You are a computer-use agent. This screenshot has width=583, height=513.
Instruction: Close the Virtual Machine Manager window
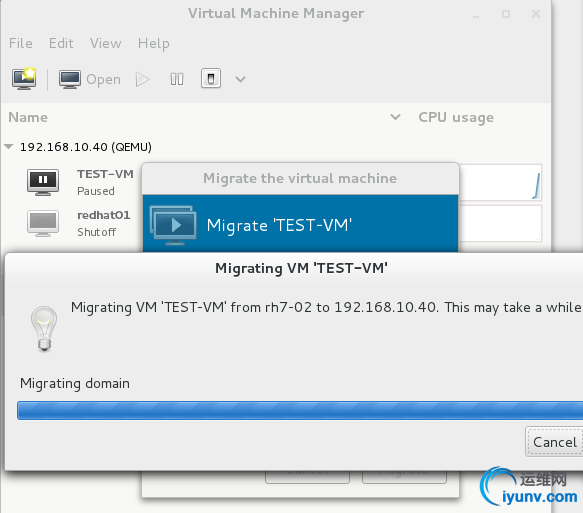pyautogui.click(x=536, y=14)
